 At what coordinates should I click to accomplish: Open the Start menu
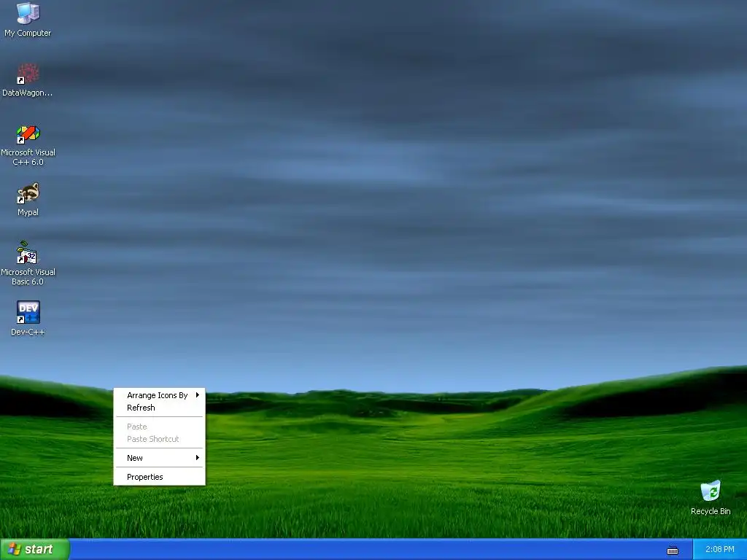34,549
